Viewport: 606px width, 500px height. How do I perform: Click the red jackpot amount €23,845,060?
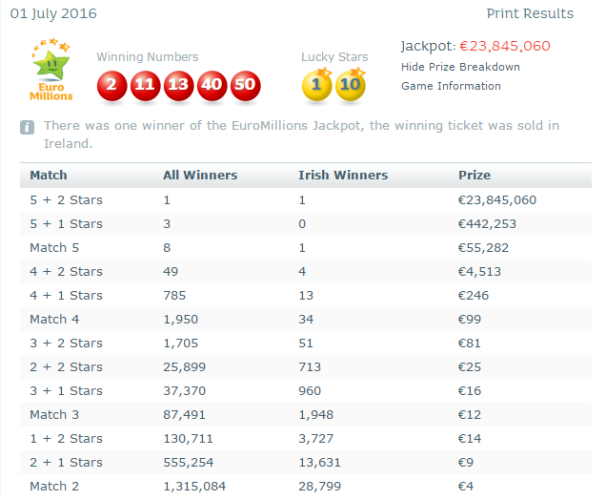click(505, 46)
